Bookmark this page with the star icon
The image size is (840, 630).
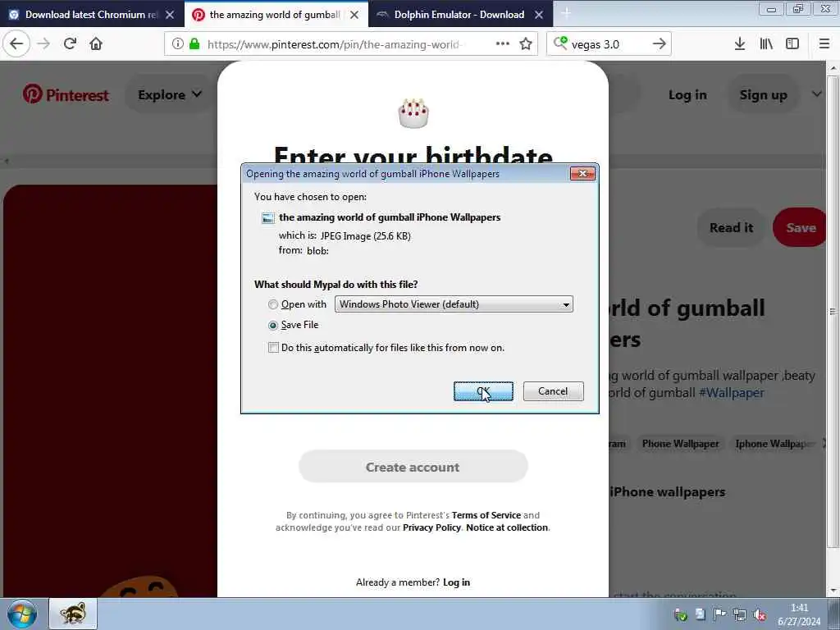(526, 44)
